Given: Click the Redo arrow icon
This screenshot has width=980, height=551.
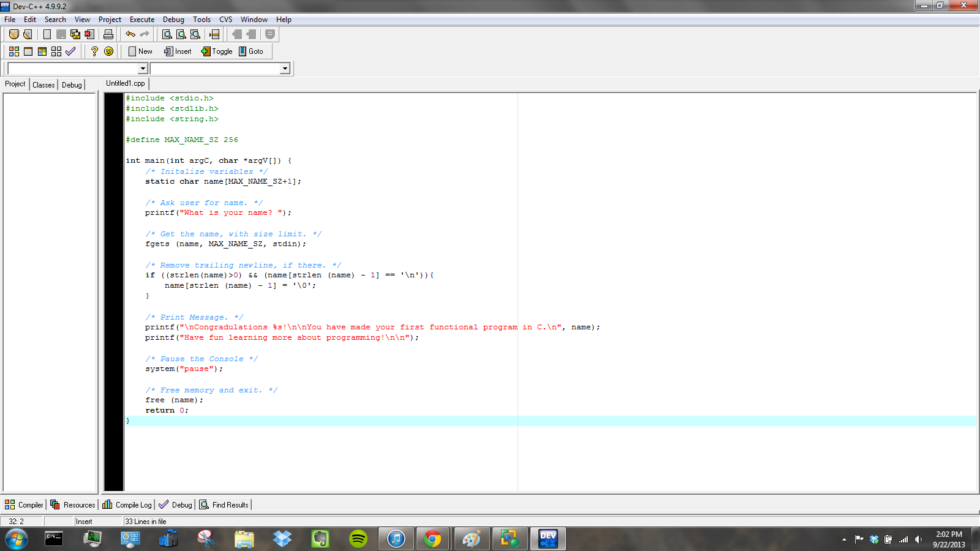Looking at the screenshot, I should tap(145, 34).
